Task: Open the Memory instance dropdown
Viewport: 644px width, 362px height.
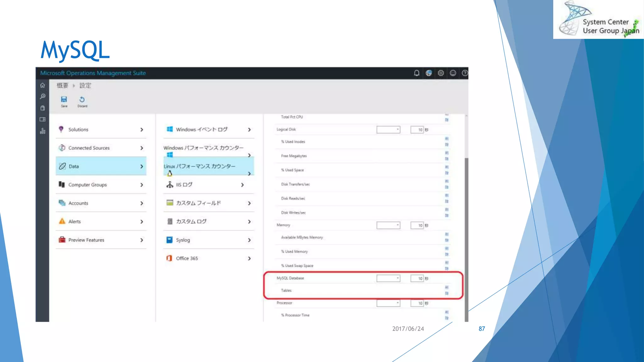Action: coord(388,225)
